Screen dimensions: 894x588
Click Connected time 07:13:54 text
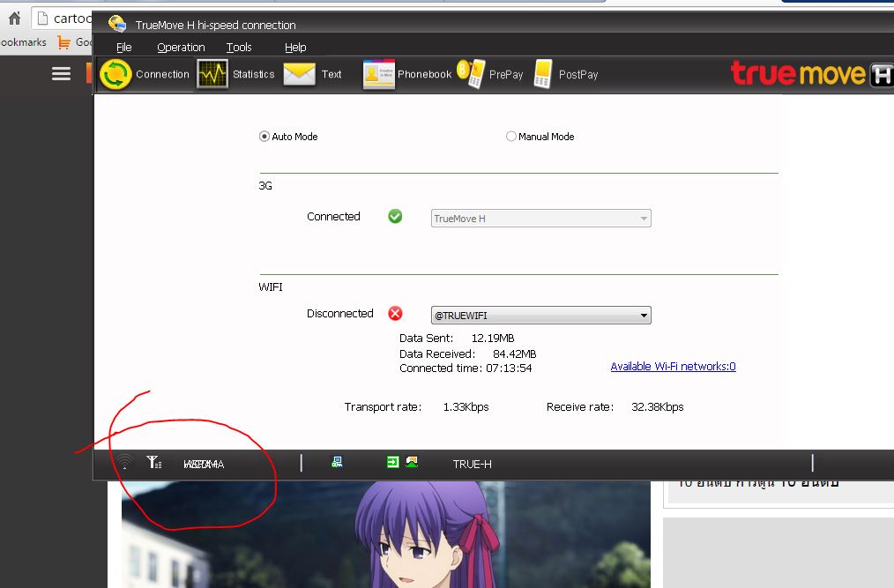pos(466,368)
